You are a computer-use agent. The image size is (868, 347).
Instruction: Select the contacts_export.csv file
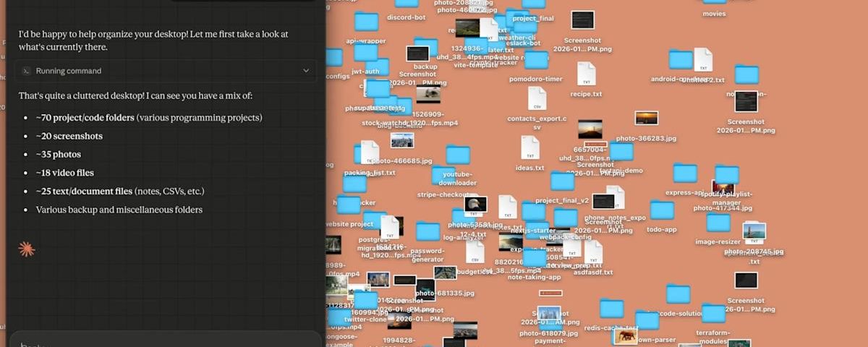tap(537, 99)
